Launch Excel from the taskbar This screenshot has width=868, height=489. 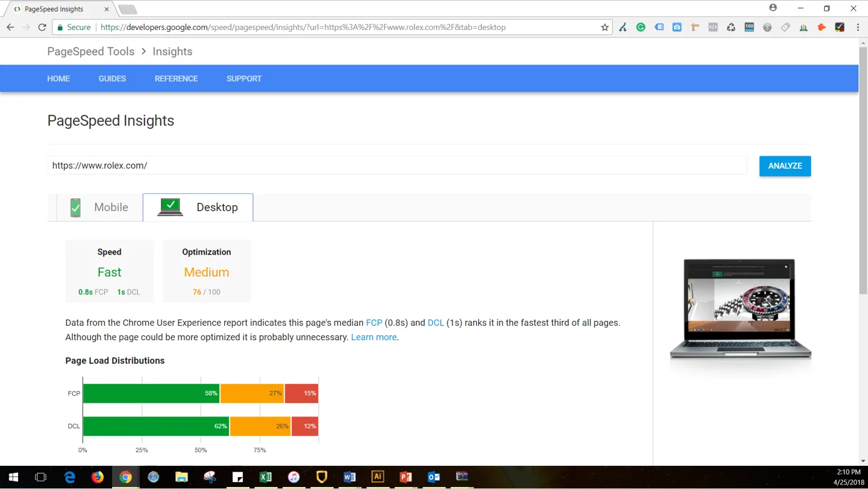(x=265, y=476)
